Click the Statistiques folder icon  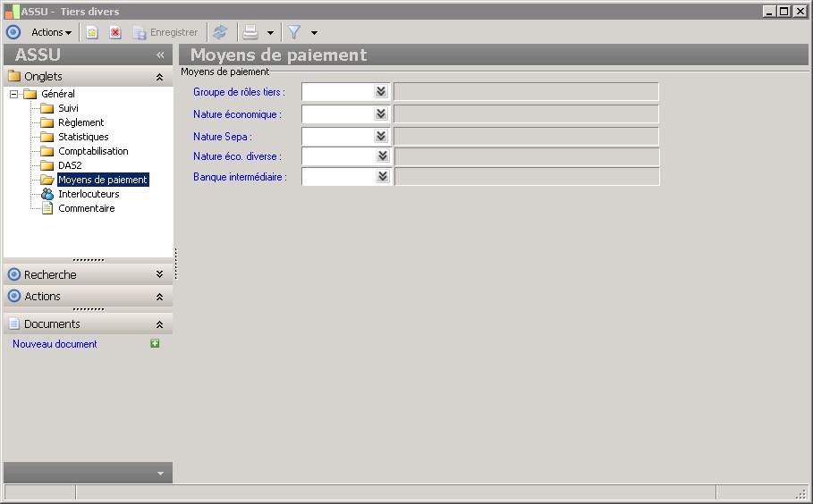(x=47, y=137)
